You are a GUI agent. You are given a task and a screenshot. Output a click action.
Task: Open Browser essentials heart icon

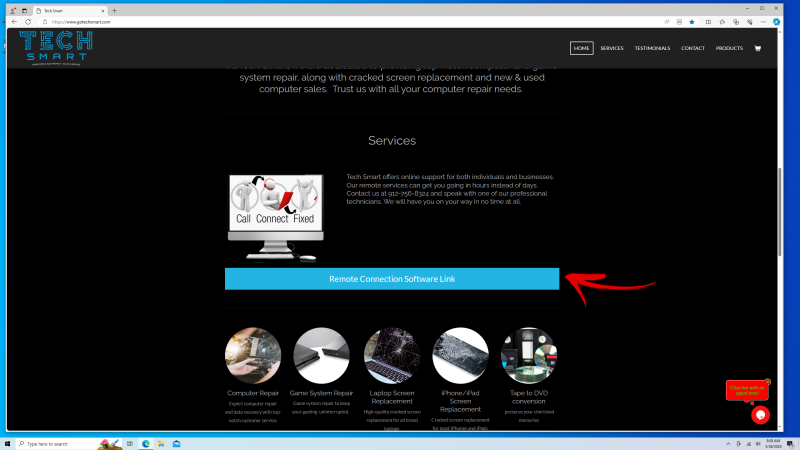[749, 22]
